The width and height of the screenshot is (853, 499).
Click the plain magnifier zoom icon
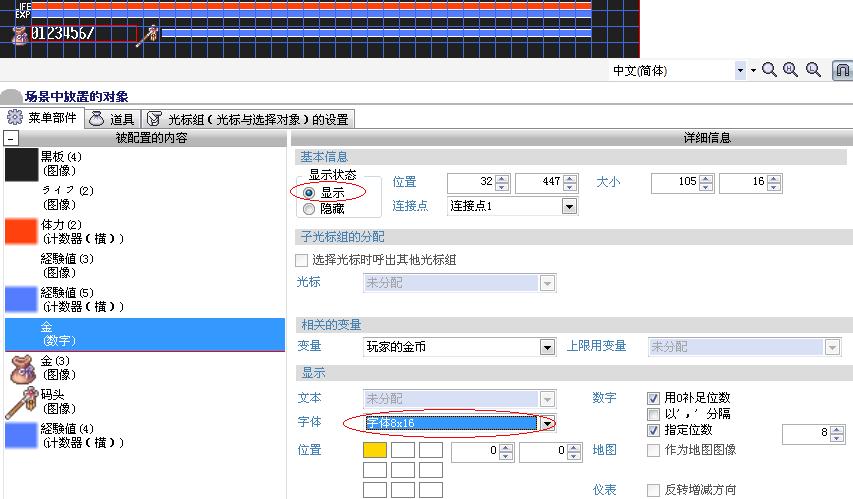point(769,70)
